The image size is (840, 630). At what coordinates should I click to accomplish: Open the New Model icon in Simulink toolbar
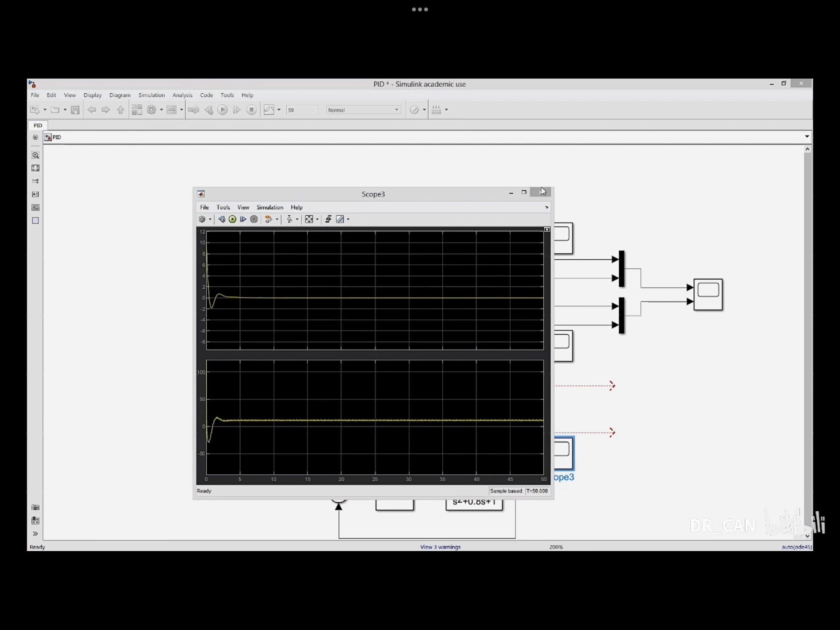(x=35, y=110)
